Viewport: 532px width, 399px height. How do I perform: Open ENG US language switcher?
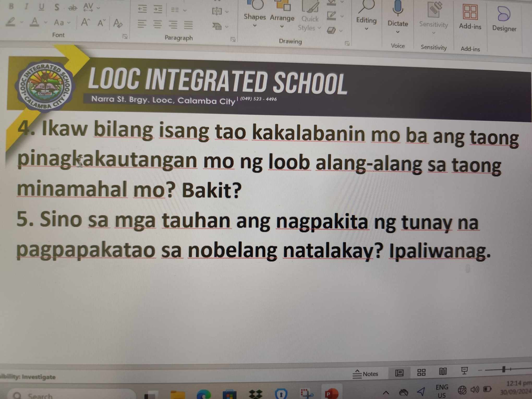[x=442, y=391]
